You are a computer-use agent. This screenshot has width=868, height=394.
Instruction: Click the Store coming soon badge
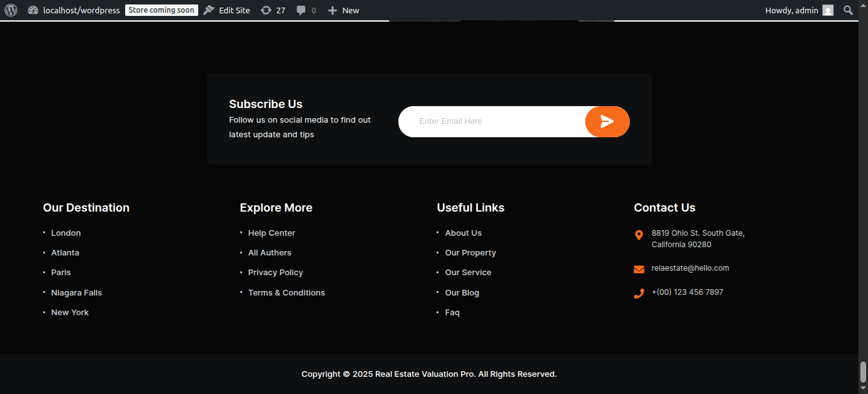161,10
